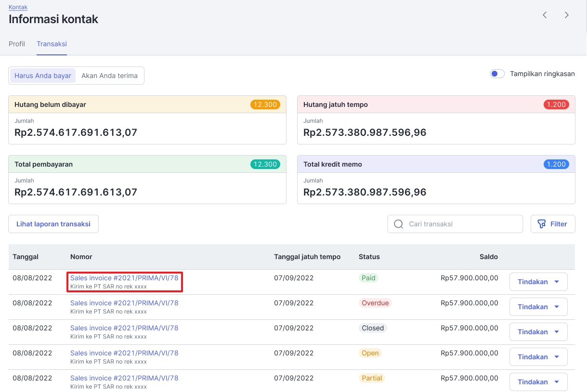Click the Nomor column header

[81, 257]
